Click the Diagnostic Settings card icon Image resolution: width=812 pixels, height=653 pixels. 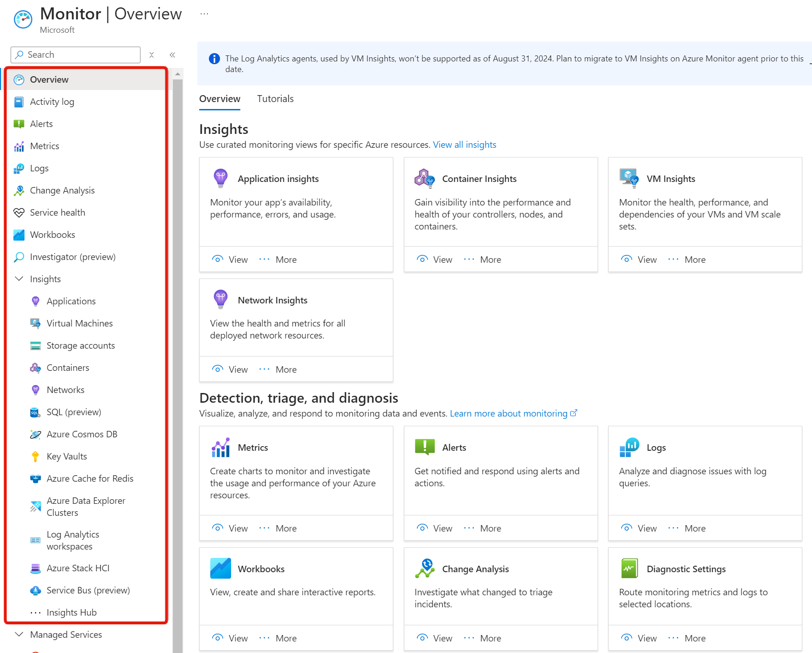629,568
